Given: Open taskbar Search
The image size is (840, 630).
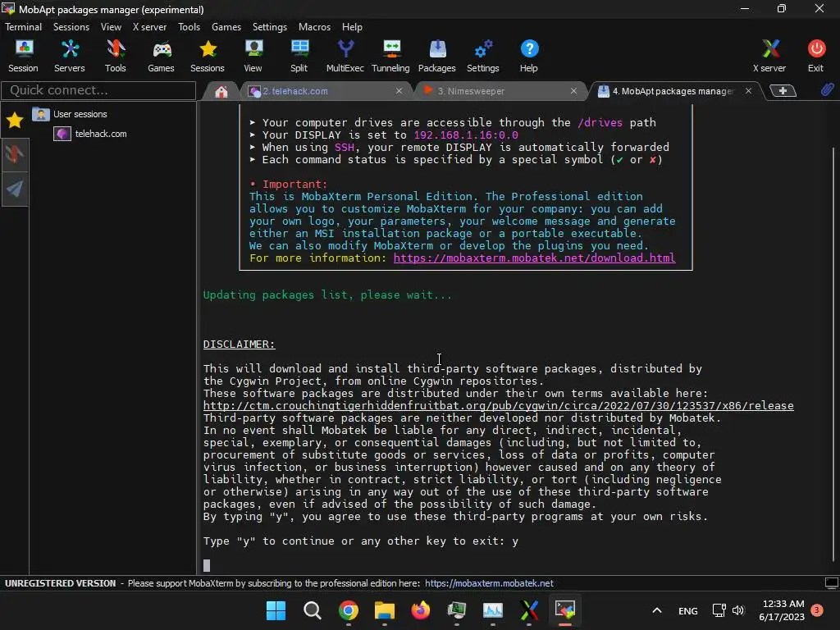Looking at the screenshot, I should click(x=313, y=610).
